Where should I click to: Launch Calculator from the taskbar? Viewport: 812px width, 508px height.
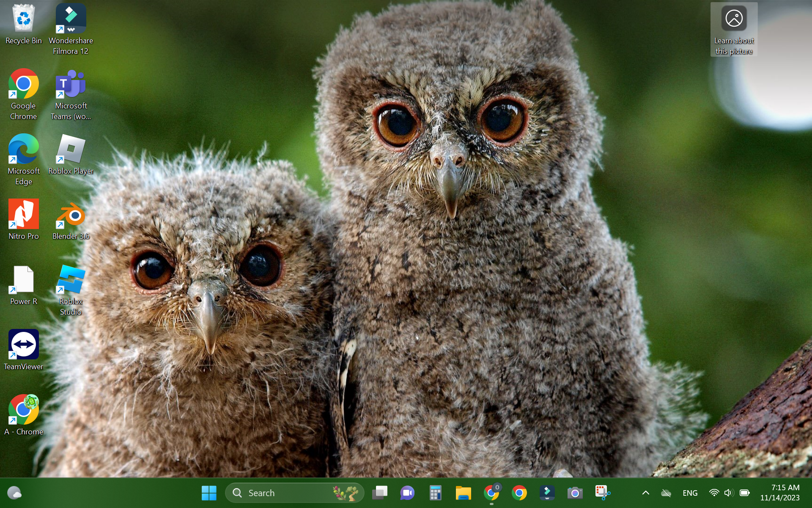tap(435, 493)
